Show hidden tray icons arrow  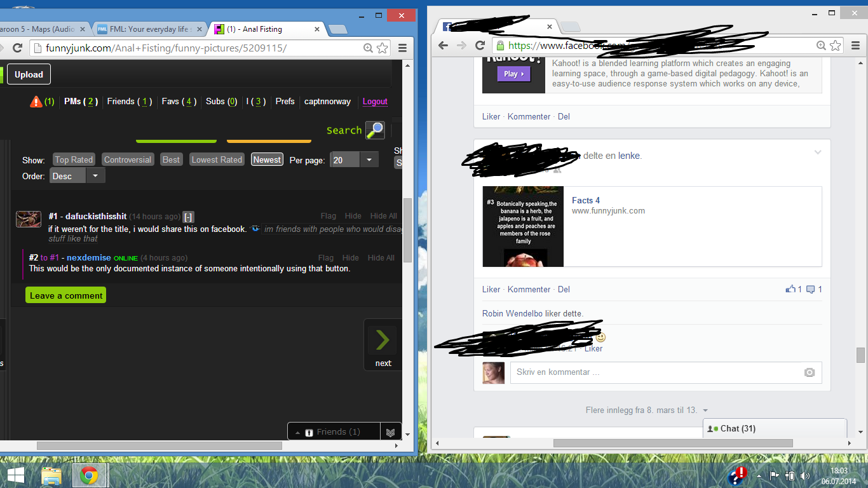tap(760, 475)
